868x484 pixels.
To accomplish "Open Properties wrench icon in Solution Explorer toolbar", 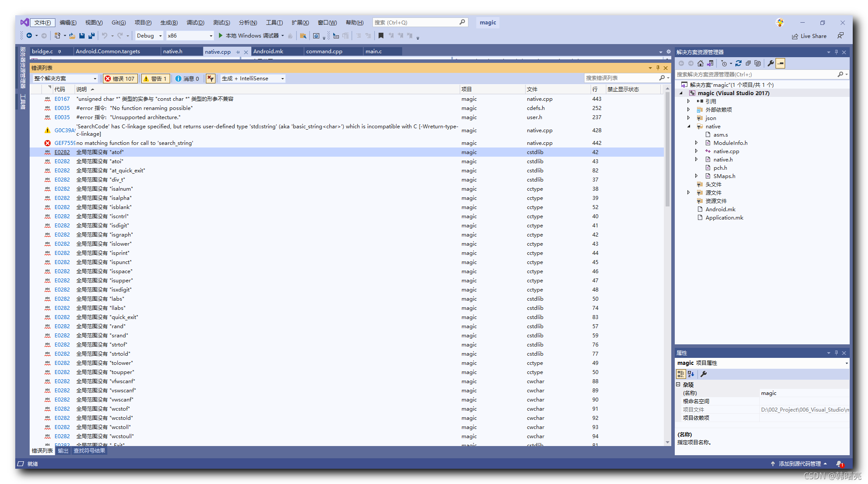I will click(771, 63).
